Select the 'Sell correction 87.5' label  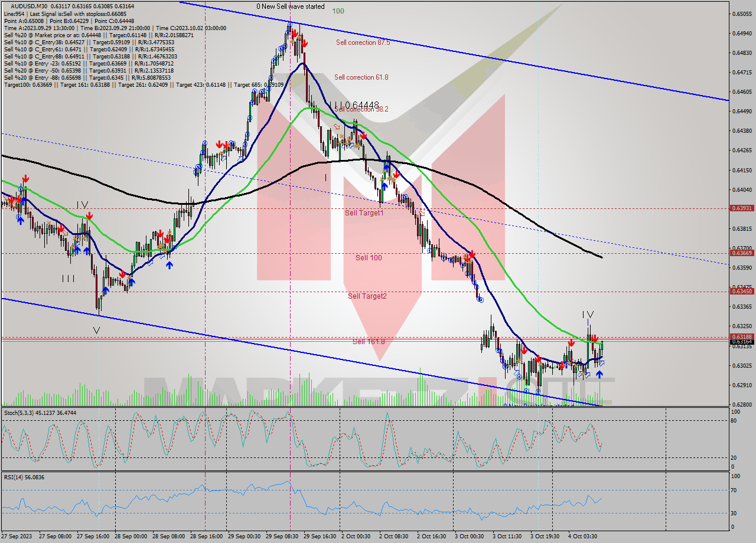pos(363,42)
